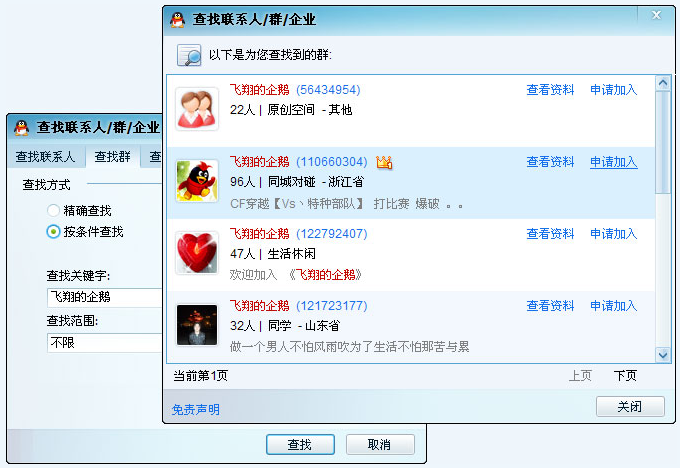Click the gold crown icon beside 110660304

(x=384, y=162)
